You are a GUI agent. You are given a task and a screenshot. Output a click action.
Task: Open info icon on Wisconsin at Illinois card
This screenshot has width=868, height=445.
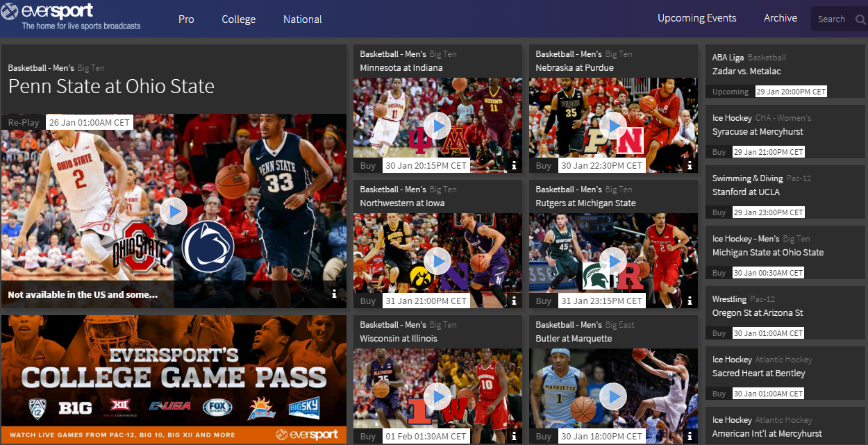514,437
